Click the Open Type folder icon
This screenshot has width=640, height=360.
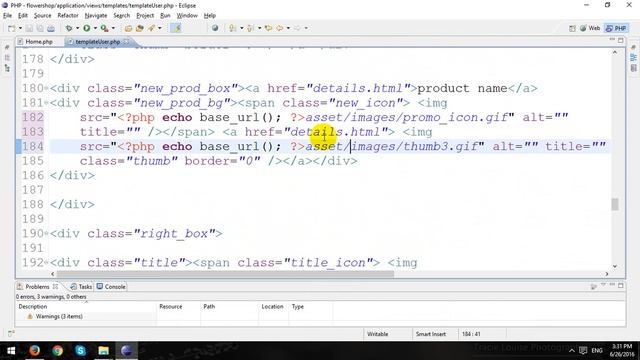(x=128, y=28)
